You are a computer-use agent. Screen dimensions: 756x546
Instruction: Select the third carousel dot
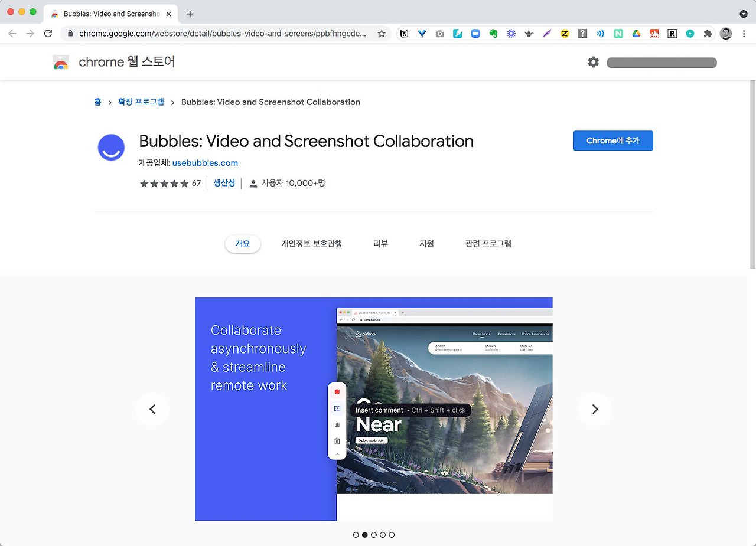[374, 535]
